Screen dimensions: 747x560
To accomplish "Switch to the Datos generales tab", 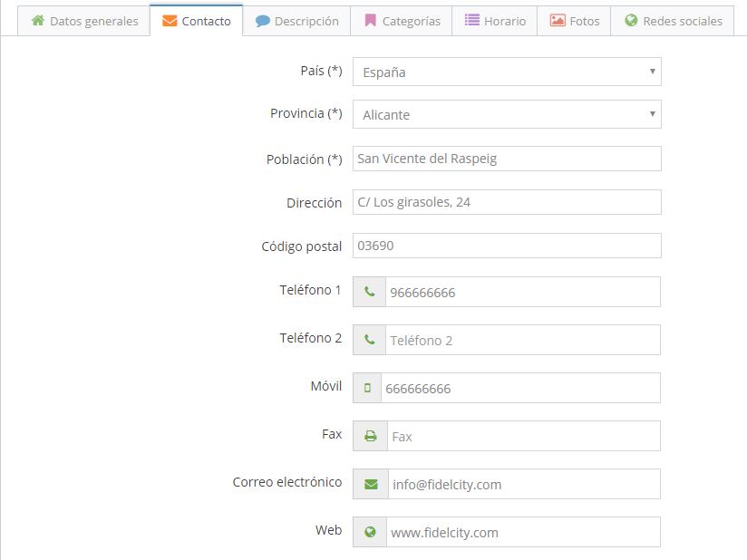I will [x=85, y=21].
